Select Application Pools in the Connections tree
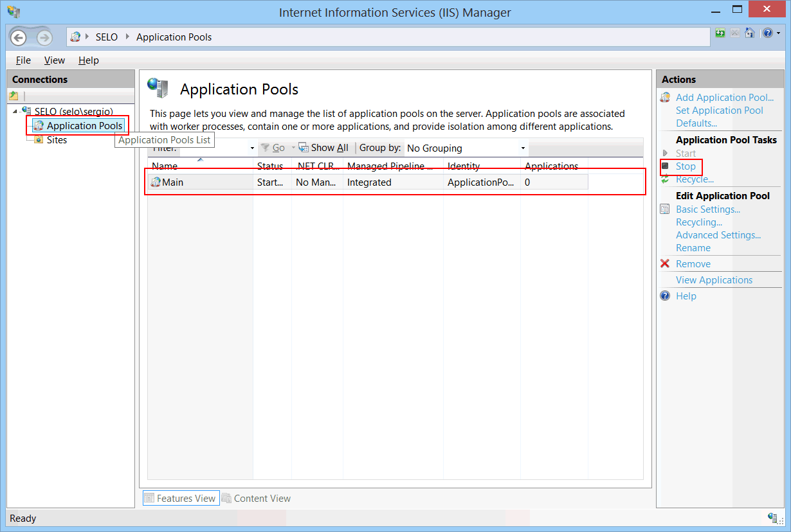The width and height of the screenshot is (791, 532). click(x=84, y=126)
